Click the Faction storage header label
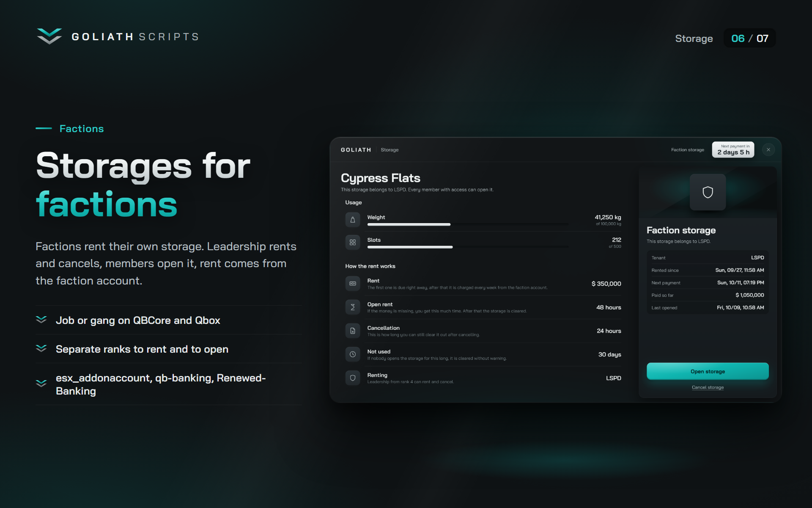 (688, 150)
